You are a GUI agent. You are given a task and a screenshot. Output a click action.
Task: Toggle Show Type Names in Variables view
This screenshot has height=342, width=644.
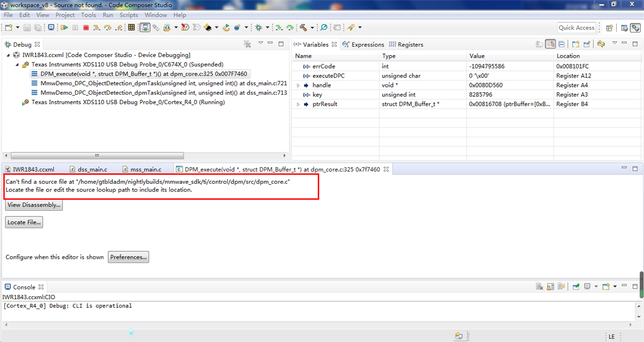tap(539, 44)
